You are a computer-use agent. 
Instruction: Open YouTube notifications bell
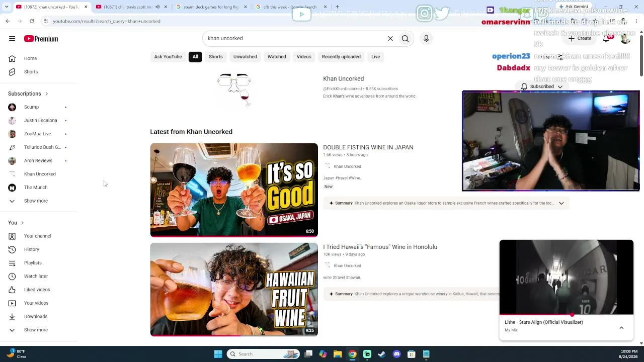tap(607, 38)
